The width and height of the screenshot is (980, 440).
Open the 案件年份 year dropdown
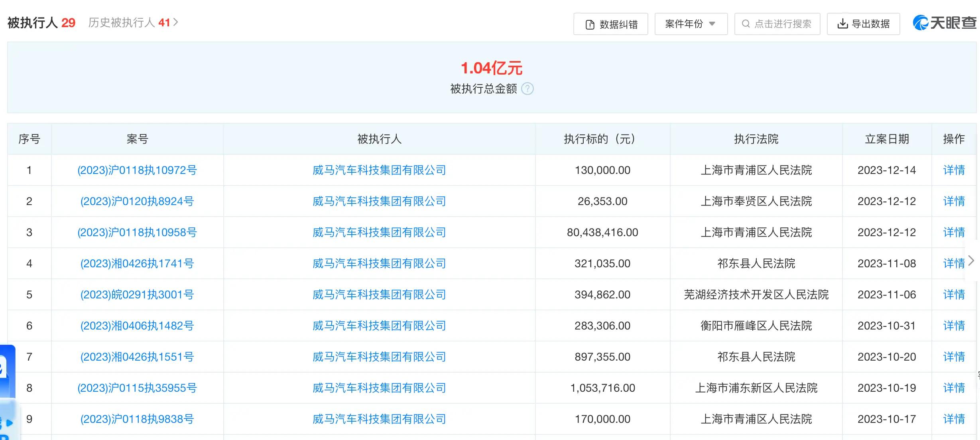(691, 24)
